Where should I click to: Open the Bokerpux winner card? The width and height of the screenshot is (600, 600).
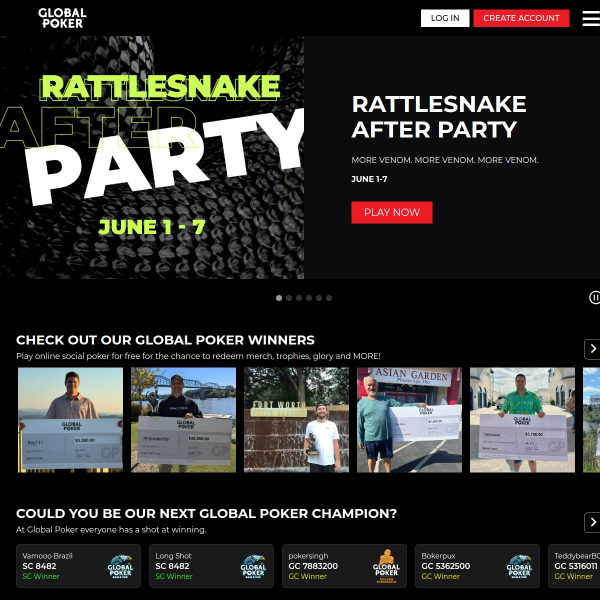477,566
